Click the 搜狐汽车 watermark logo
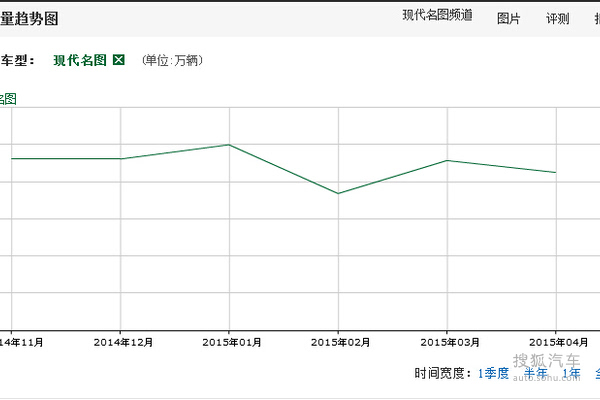Viewport: 600px width, 400px height. tap(546, 362)
